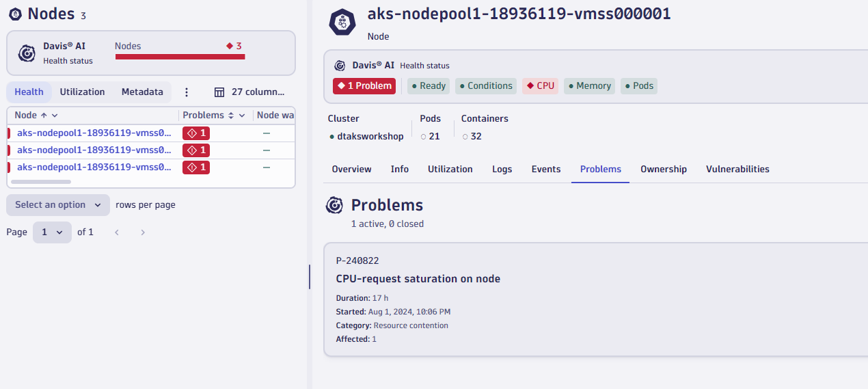Click the Davis AI icon beside Problems heading

pyautogui.click(x=334, y=205)
